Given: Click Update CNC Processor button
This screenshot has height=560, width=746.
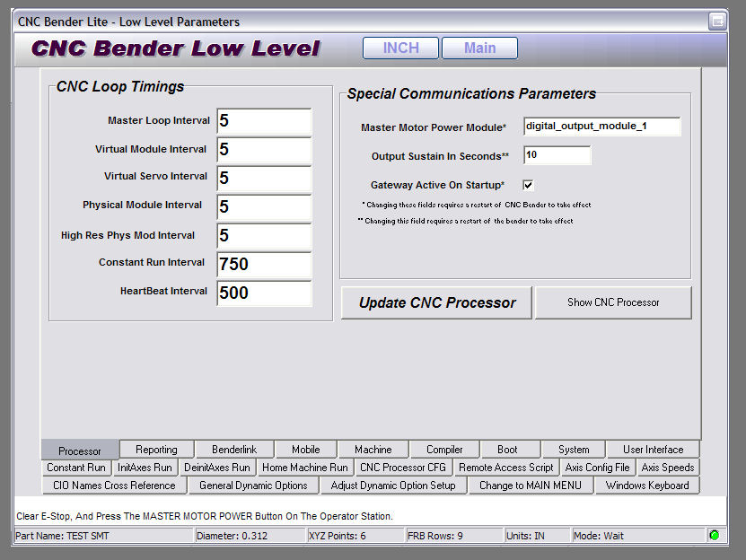Looking at the screenshot, I should pyautogui.click(x=436, y=302).
